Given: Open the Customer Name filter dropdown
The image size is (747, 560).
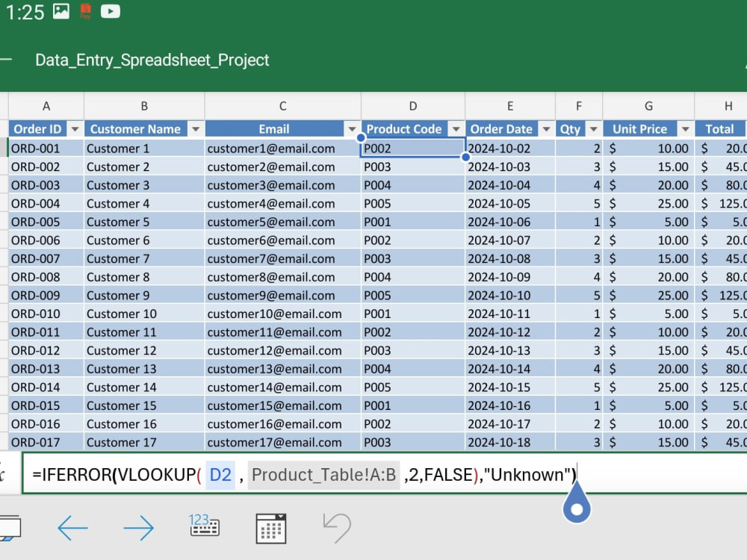Looking at the screenshot, I should [195, 129].
